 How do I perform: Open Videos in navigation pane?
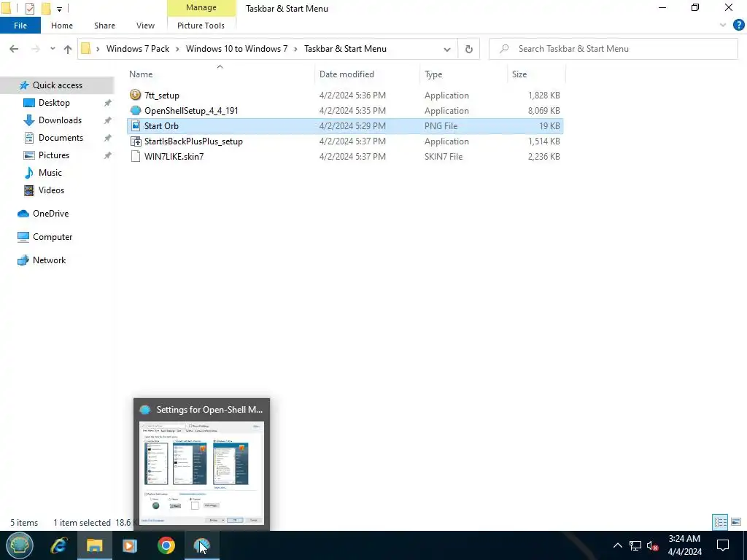51,190
